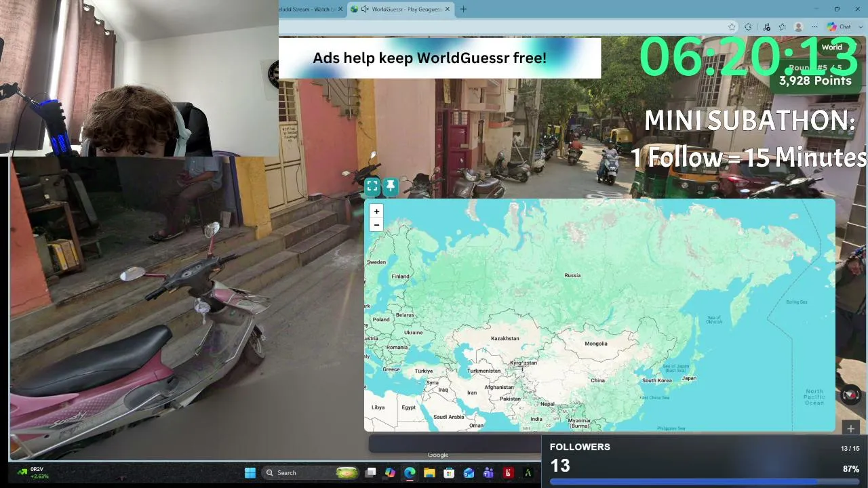
Task: Open a new browser tab
Action: [463, 9]
